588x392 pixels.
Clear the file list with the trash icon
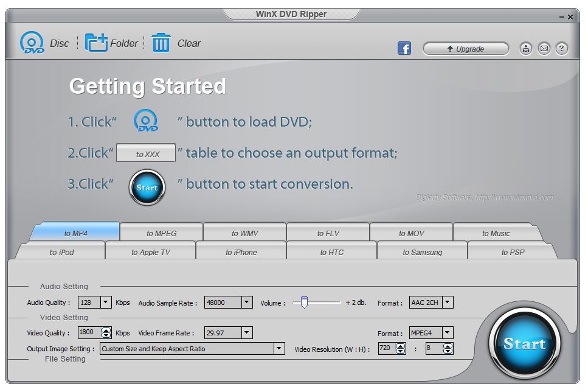click(x=161, y=43)
